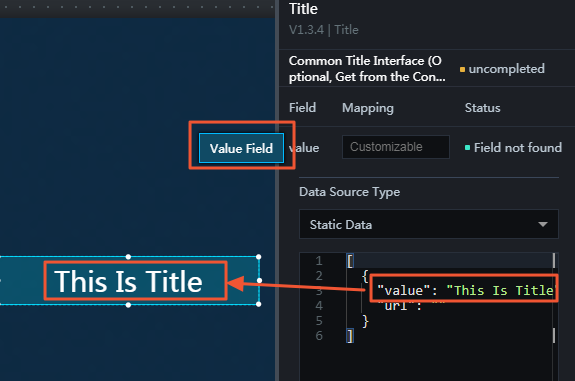575x381 pixels.
Task: Click the bottom-right corner handle of the widget
Action: [259, 304]
